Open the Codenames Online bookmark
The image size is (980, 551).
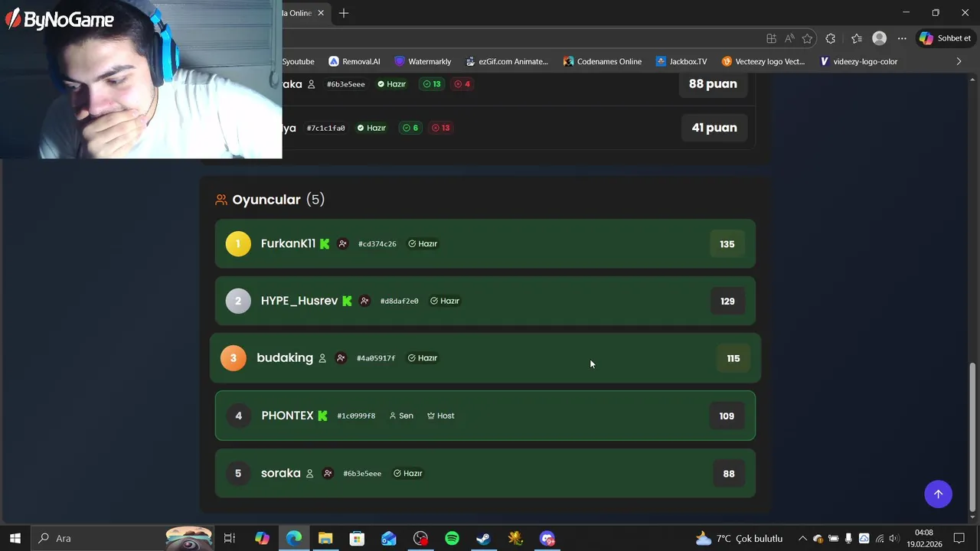pos(602,61)
